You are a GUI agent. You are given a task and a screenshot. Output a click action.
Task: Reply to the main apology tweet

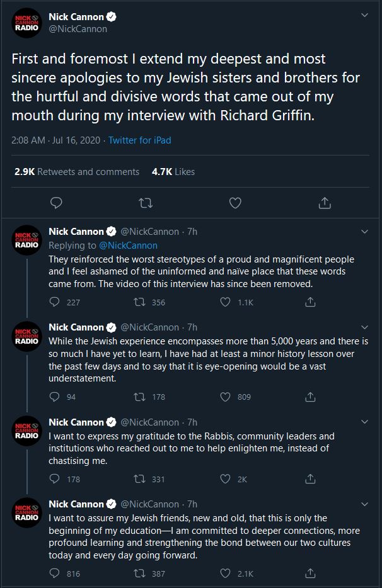[x=56, y=203]
